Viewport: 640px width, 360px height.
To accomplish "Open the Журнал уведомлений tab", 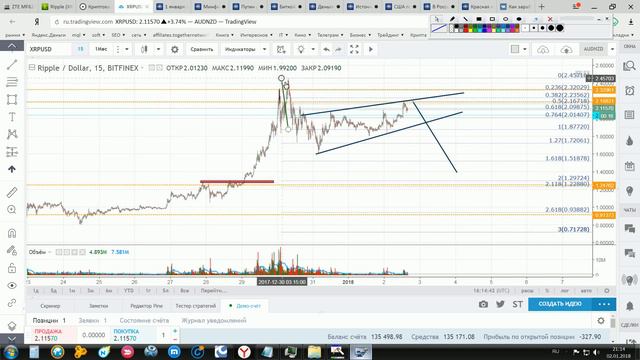I will tap(214, 320).
